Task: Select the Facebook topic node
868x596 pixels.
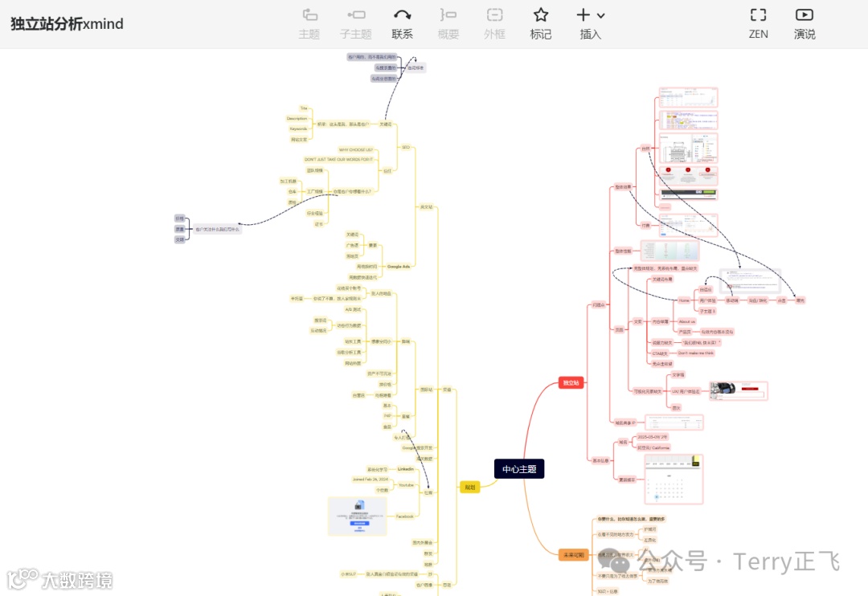Action: pyautogui.click(x=404, y=516)
